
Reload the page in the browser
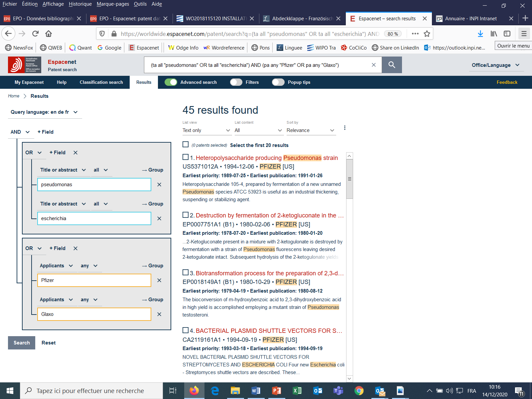point(35,34)
